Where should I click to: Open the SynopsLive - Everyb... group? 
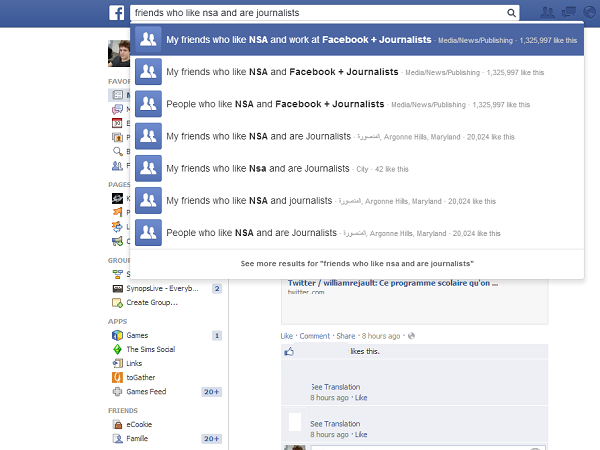[162, 289]
